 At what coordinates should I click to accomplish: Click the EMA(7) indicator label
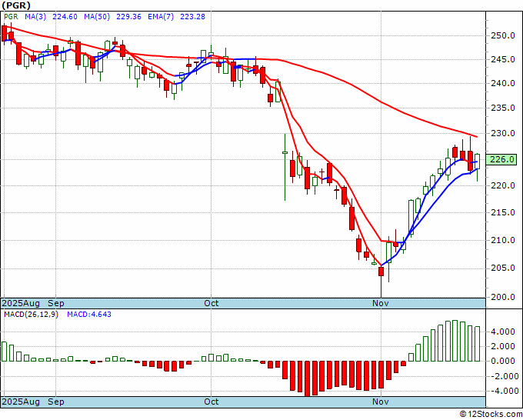click(x=161, y=17)
